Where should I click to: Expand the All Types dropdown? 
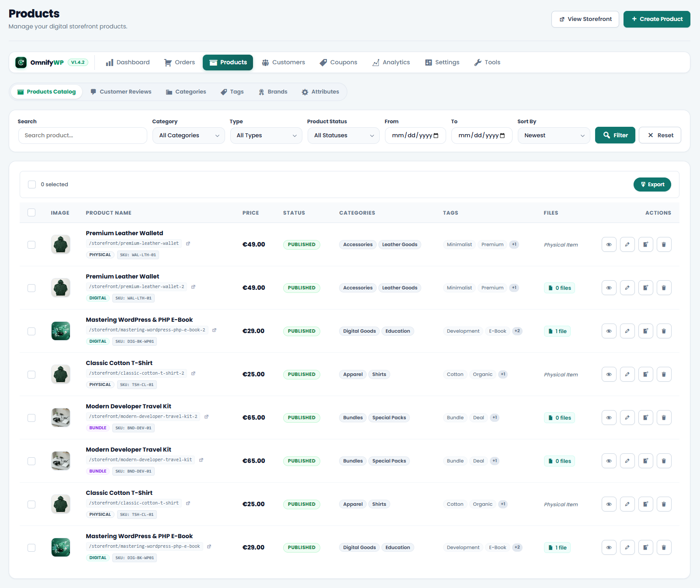(266, 136)
